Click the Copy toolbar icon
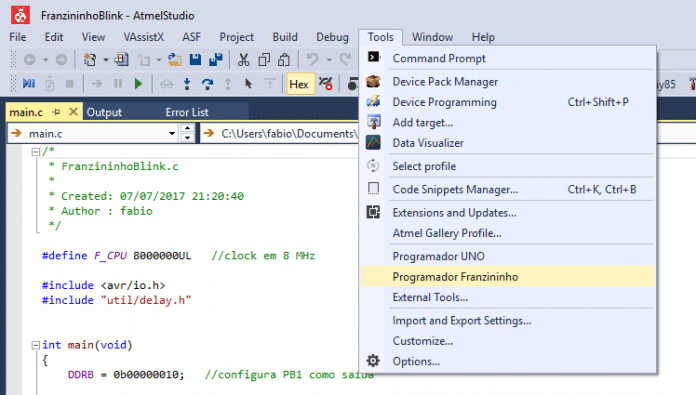696x395 pixels. tap(264, 59)
